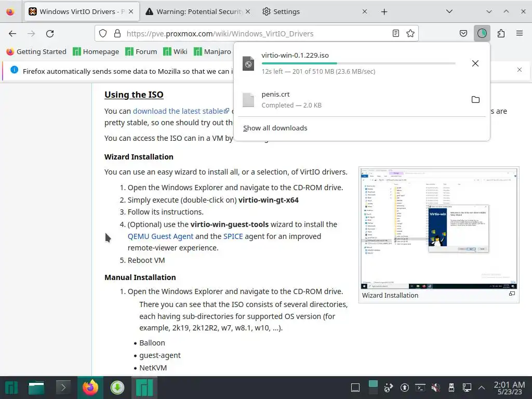Bookmark this page with the star
Screen dimensions: 532x399
pyautogui.click(x=410, y=33)
